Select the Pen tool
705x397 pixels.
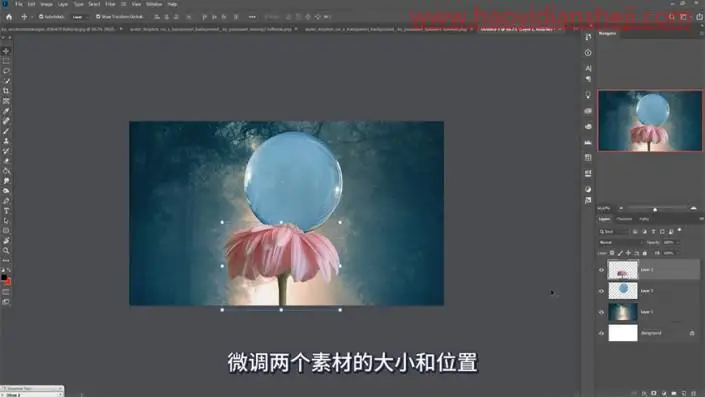[6, 201]
